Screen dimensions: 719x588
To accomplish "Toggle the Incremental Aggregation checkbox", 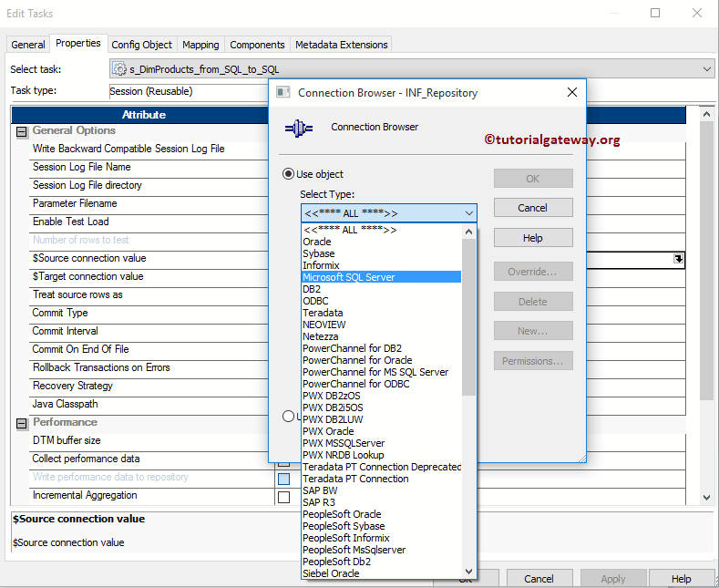I will pos(283,497).
